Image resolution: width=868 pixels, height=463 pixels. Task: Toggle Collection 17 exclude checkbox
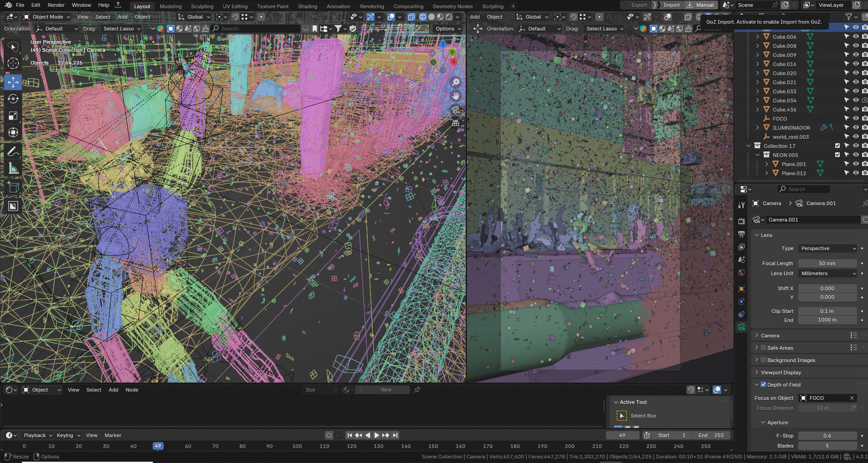838,146
